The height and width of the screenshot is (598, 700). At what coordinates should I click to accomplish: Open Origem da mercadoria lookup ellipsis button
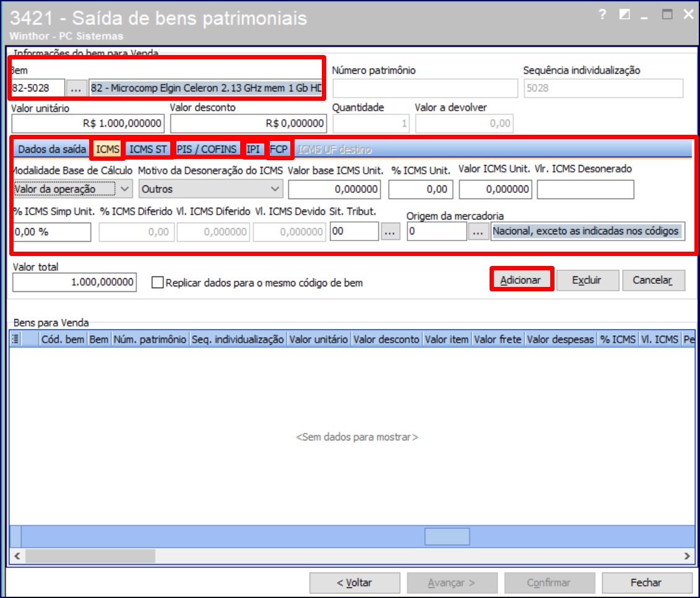tap(478, 231)
